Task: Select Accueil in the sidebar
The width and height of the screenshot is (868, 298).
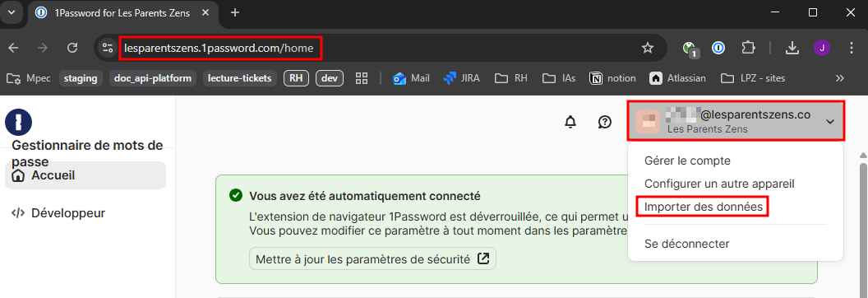Action: tap(85, 175)
